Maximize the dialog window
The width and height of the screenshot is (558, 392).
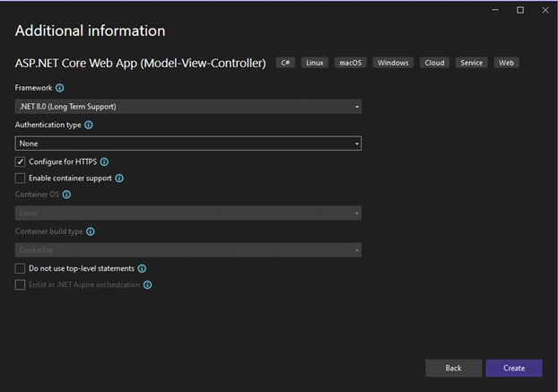click(x=520, y=11)
